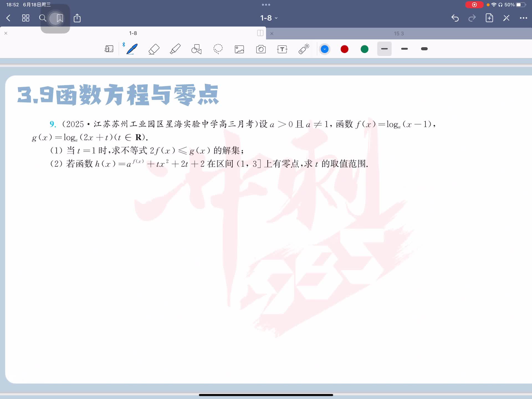Open the Image insert tool
The width and height of the screenshot is (532, 399).
coord(239,49)
